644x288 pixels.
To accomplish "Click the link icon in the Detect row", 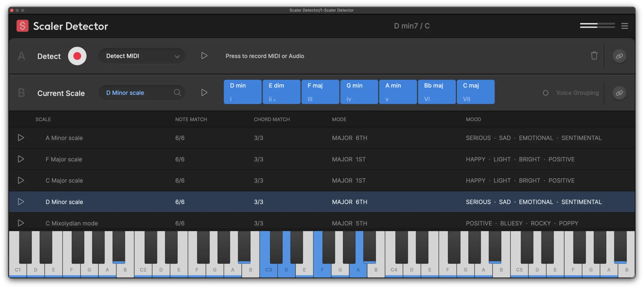I will 619,56.
